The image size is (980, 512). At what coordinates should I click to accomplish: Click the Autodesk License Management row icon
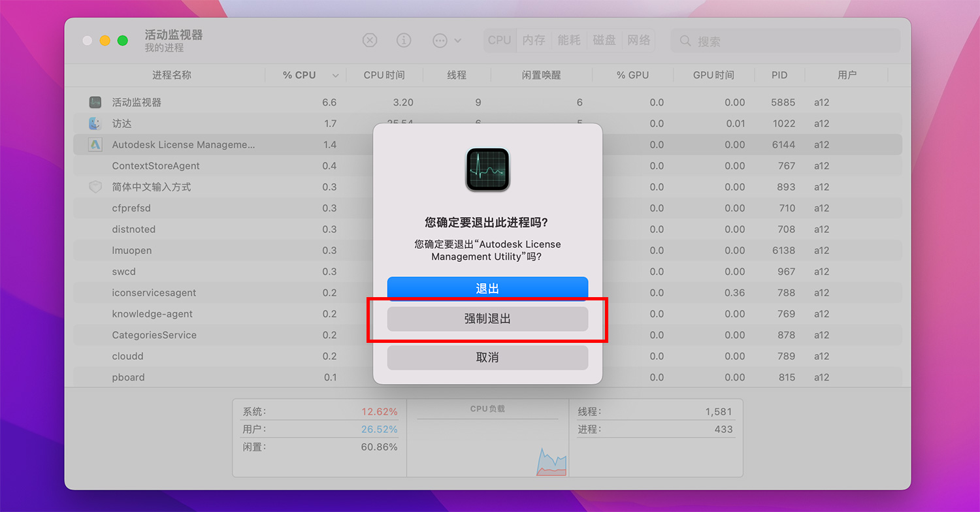(95, 144)
